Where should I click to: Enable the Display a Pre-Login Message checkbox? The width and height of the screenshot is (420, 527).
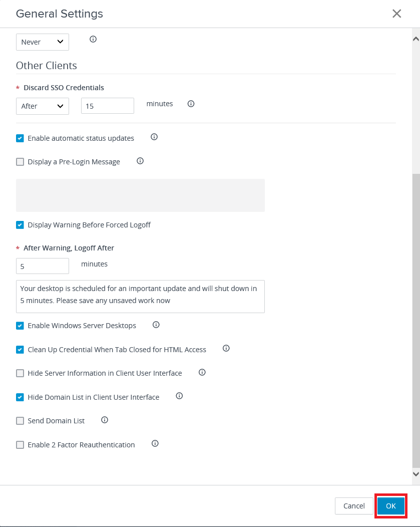coord(20,162)
